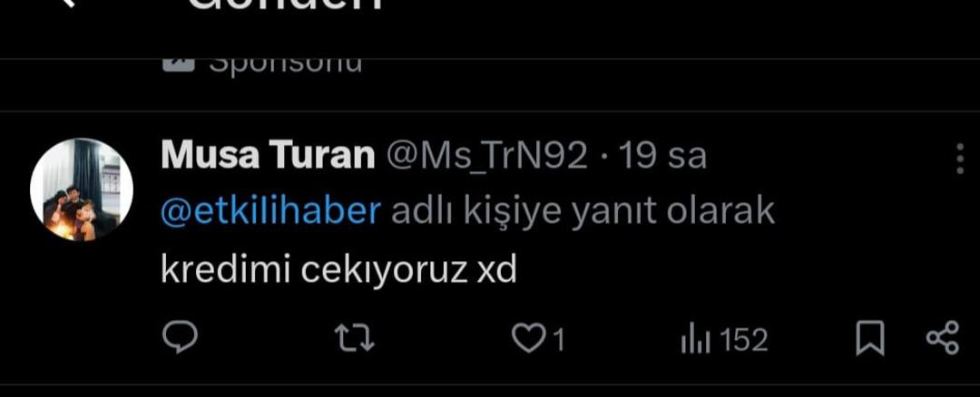Like the tweet with the heart icon
The width and height of the screenshot is (980, 397).
(x=527, y=340)
